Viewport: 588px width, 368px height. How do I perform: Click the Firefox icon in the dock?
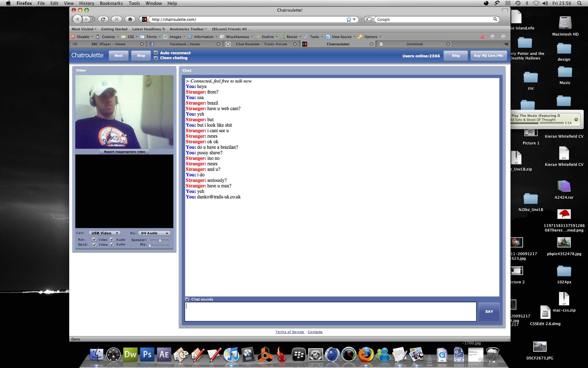pyautogui.click(x=366, y=355)
